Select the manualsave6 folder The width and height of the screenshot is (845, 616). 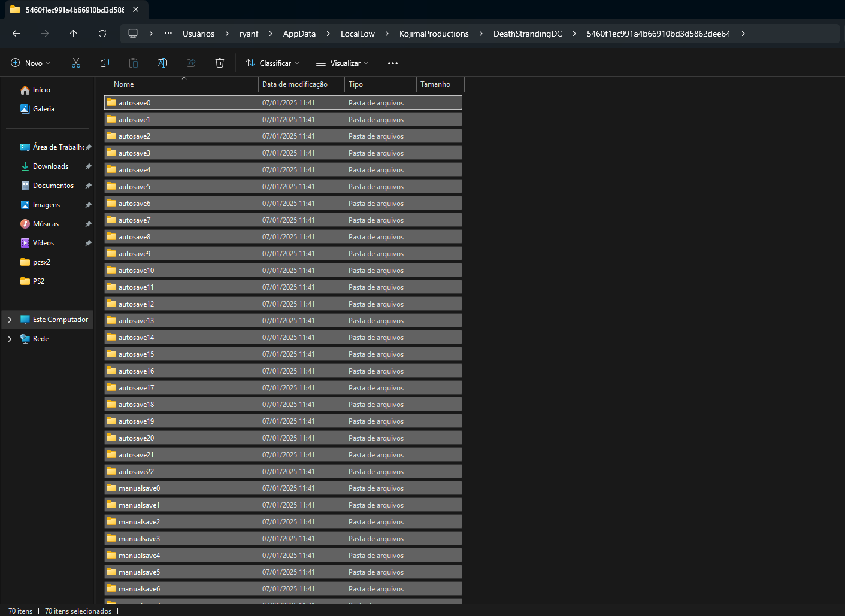coord(283,589)
